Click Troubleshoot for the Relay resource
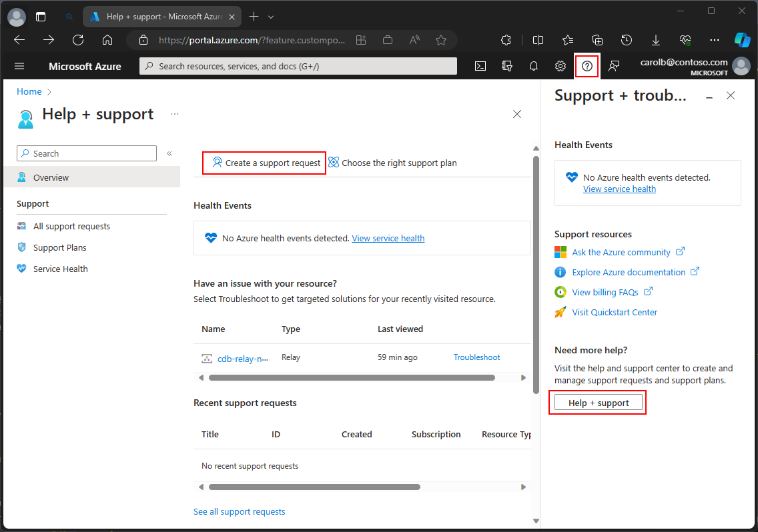Viewport: 758px width, 532px height. coord(476,357)
